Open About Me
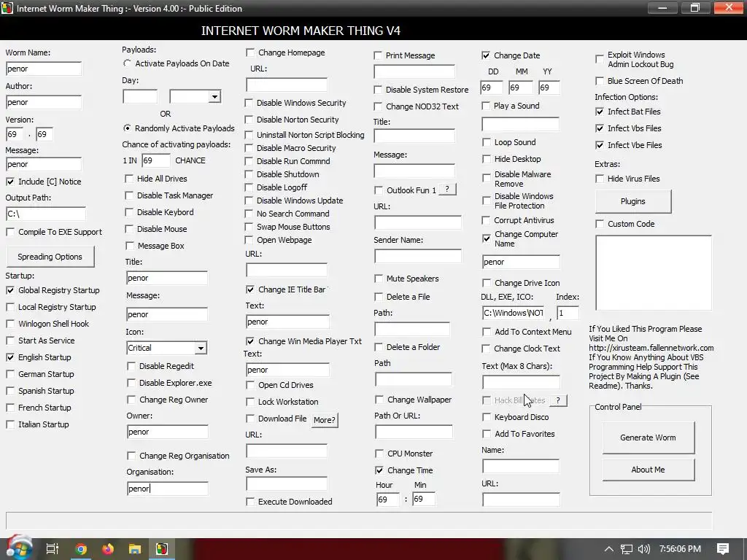747x560 pixels. [x=648, y=470]
